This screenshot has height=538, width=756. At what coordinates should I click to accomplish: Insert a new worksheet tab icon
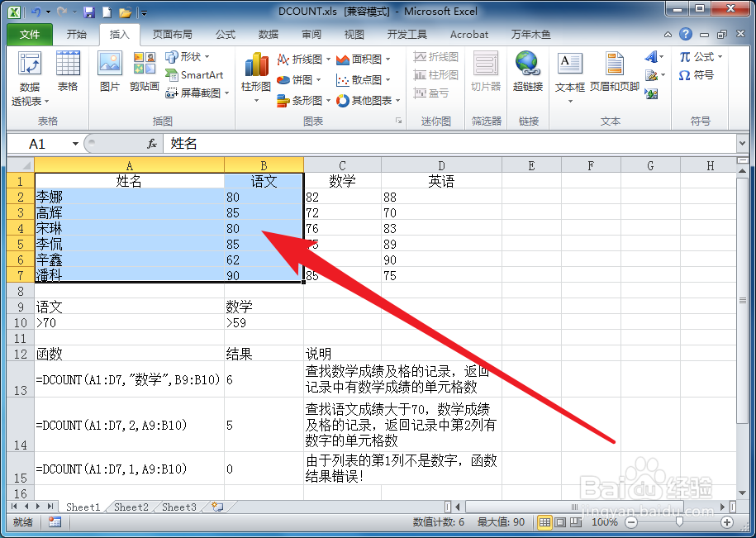point(217,507)
